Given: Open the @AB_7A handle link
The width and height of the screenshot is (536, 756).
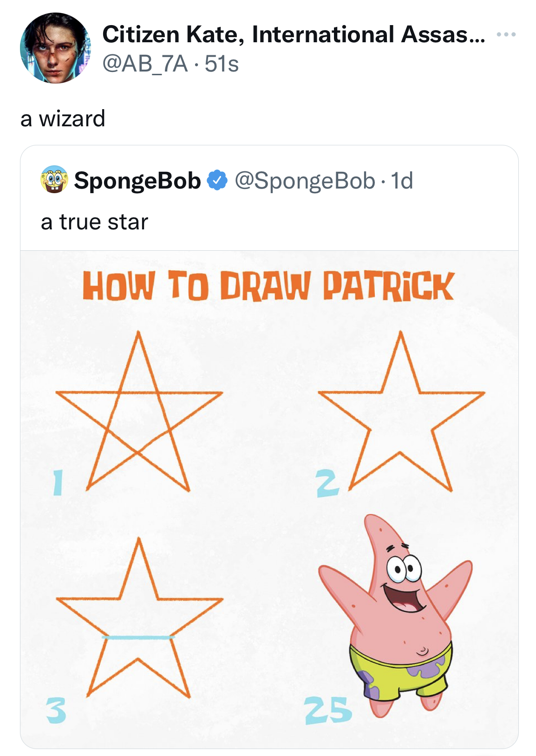Looking at the screenshot, I should pos(145,64).
